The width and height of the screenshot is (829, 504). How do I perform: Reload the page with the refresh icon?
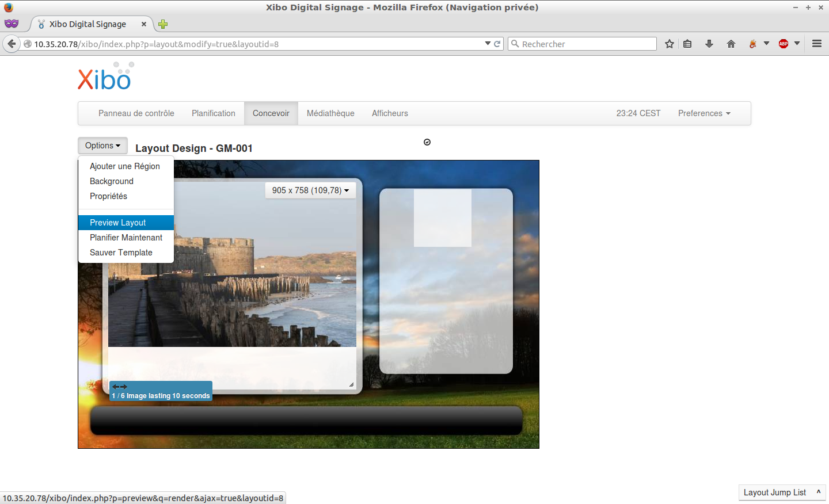pyautogui.click(x=497, y=44)
